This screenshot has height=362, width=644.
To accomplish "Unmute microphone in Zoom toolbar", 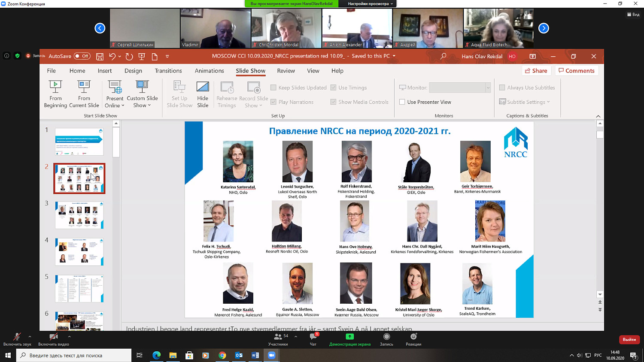I will tap(17, 339).
